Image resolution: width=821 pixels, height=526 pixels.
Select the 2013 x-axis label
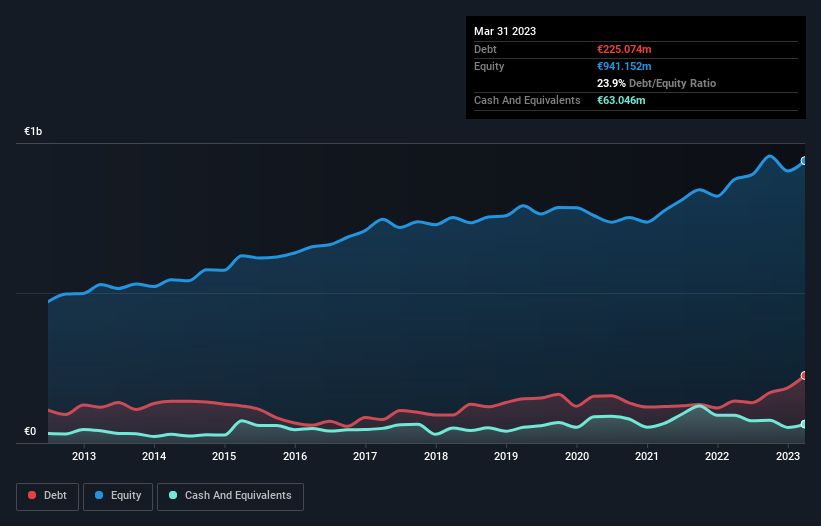click(84, 456)
